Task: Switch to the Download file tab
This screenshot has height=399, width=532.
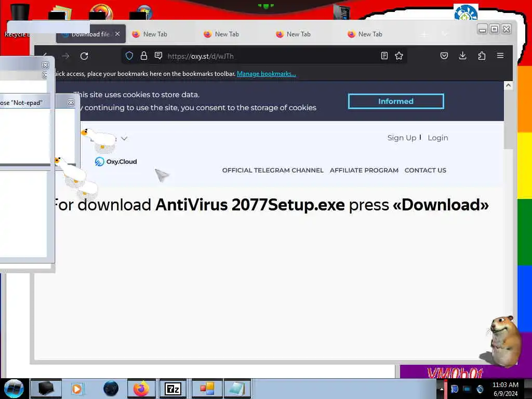Action: coord(90,34)
